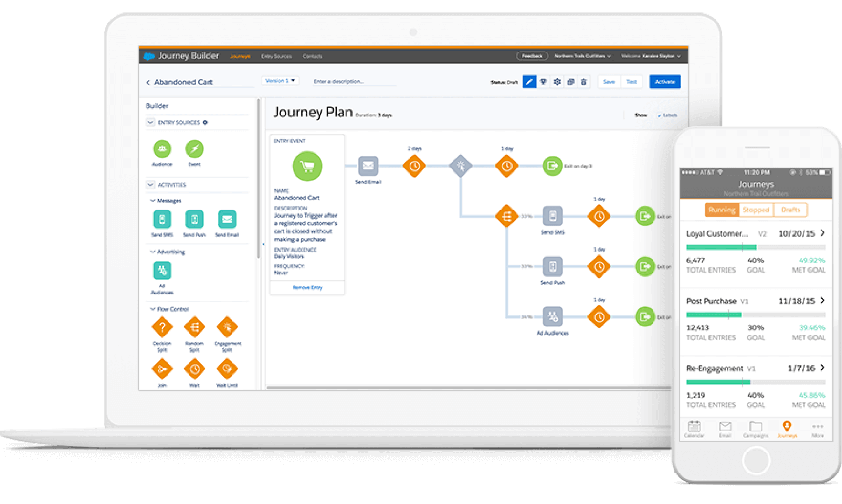Image resolution: width=842 pixels, height=504 pixels.
Task: Select the Wait Until flow control icon
Action: click(x=227, y=369)
